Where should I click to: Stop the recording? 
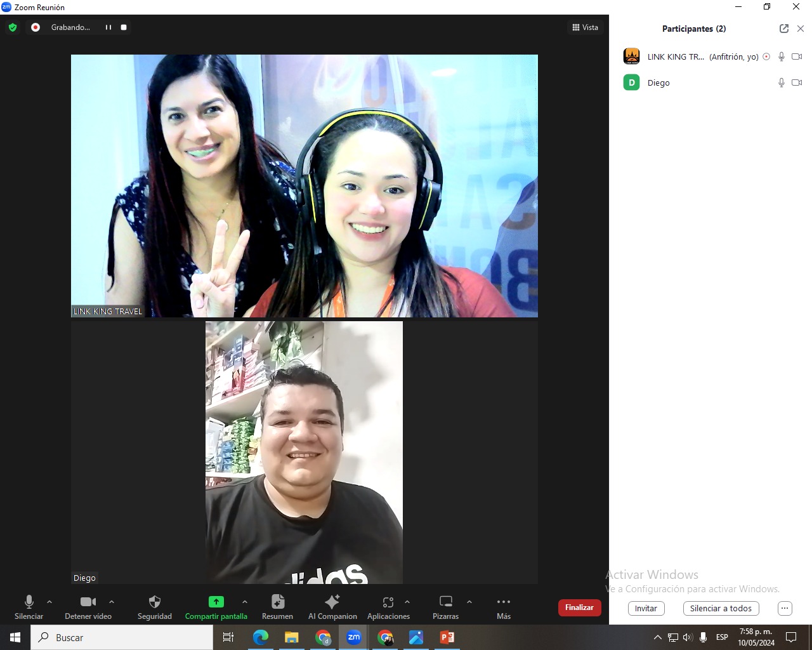[124, 27]
